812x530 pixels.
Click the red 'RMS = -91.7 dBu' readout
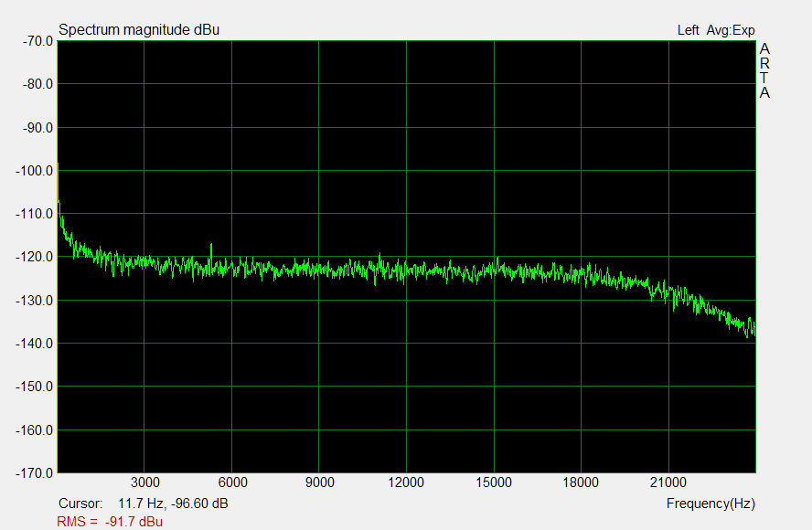pos(110,522)
